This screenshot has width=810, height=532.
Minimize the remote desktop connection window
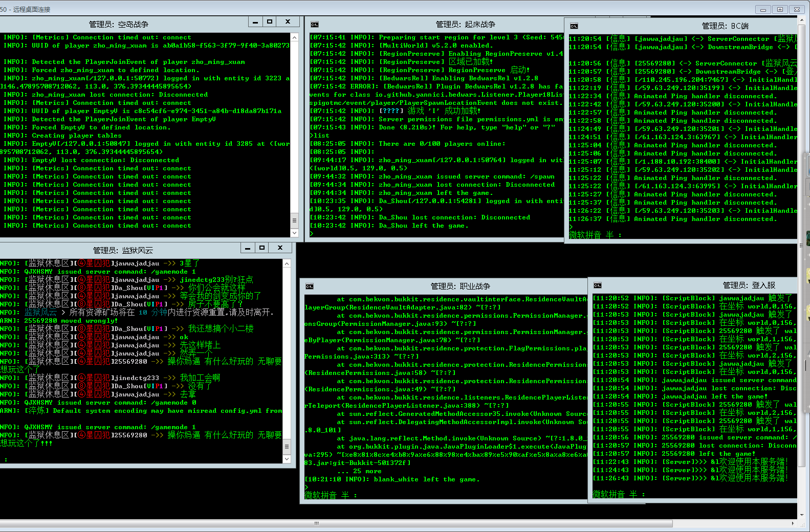coord(763,9)
